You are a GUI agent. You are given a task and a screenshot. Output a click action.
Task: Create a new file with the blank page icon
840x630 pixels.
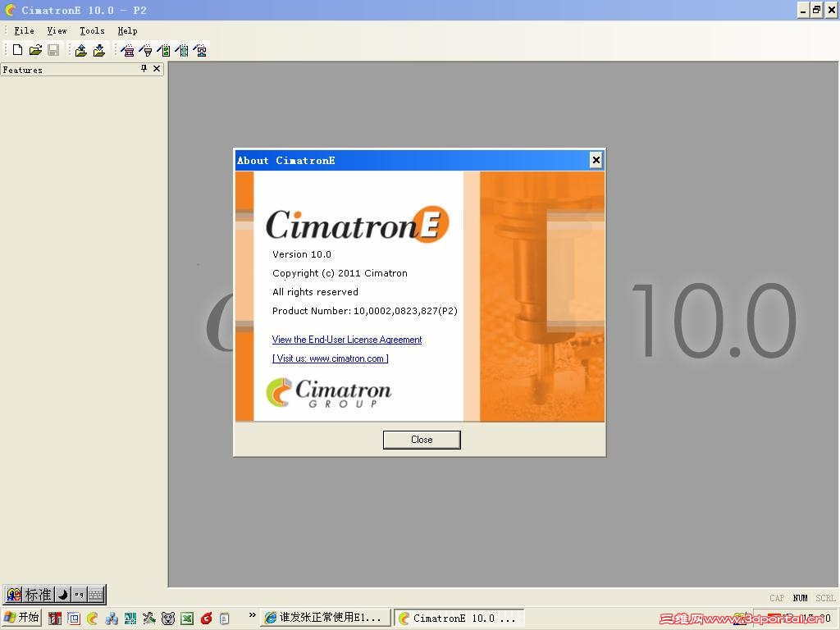(18, 50)
